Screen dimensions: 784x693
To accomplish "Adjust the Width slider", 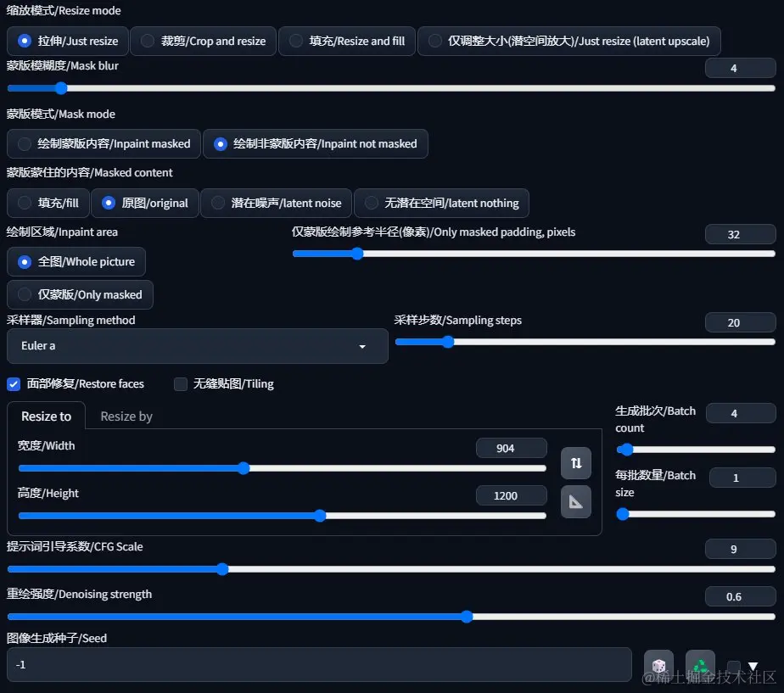I will [283, 468].
